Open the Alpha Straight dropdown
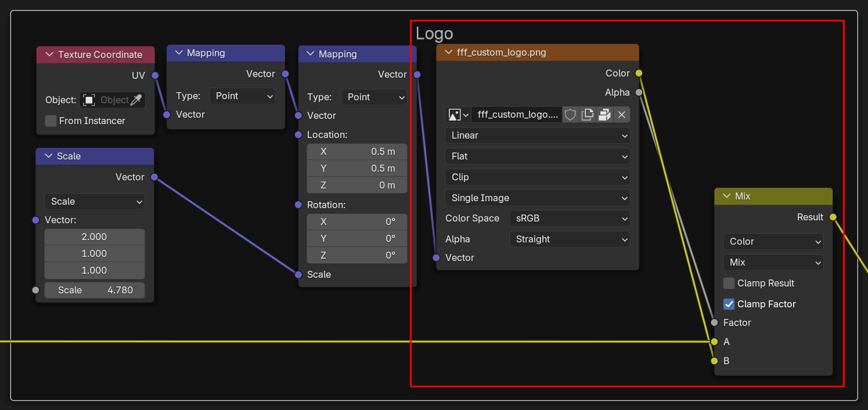The width and height of the screenshot is (868, 410). point(570,239)
